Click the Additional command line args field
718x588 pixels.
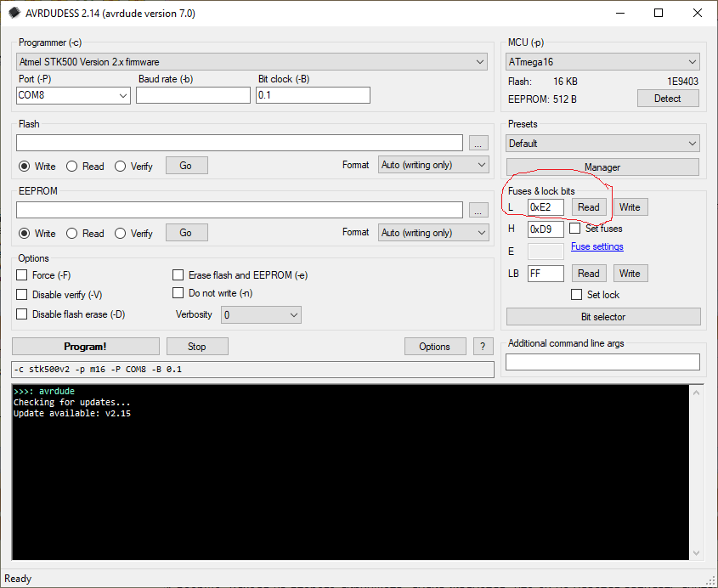pos(602,363)
